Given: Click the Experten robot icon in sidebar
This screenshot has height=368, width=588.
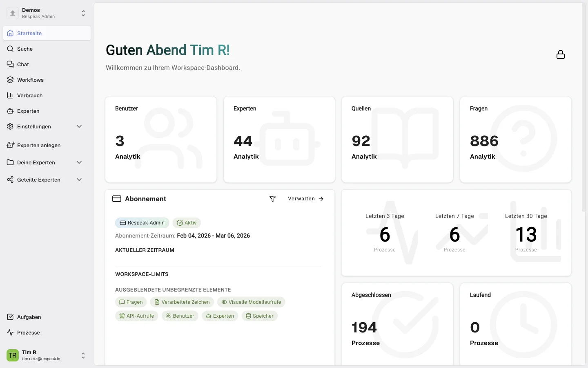Looking at the screenshot, I should (x=10, y=111).
